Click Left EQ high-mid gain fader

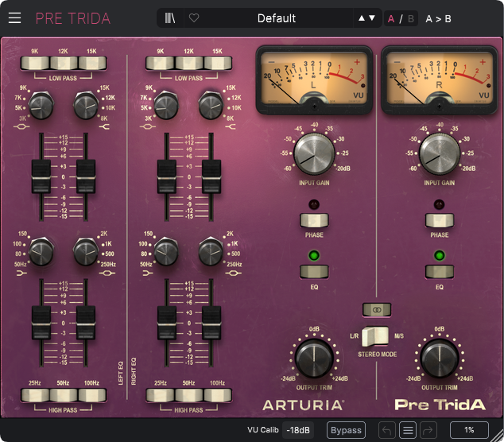click(41, 176)
